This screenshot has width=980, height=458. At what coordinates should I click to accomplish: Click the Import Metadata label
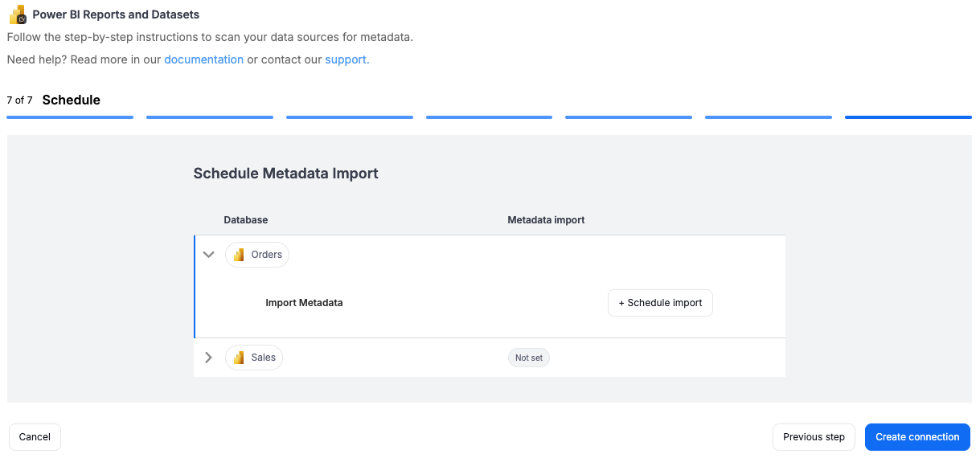point(304,303)
